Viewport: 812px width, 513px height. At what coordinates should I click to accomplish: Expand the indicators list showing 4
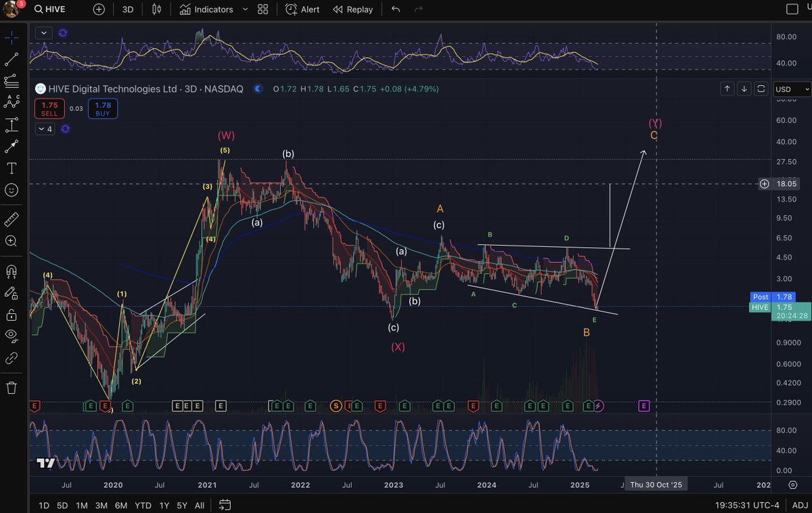point(44,129)
